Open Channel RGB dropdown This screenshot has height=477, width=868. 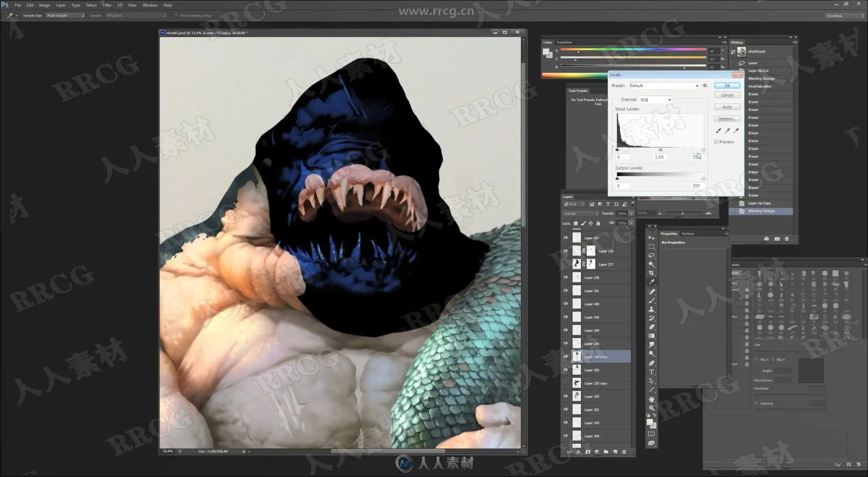tap(655, 100)
